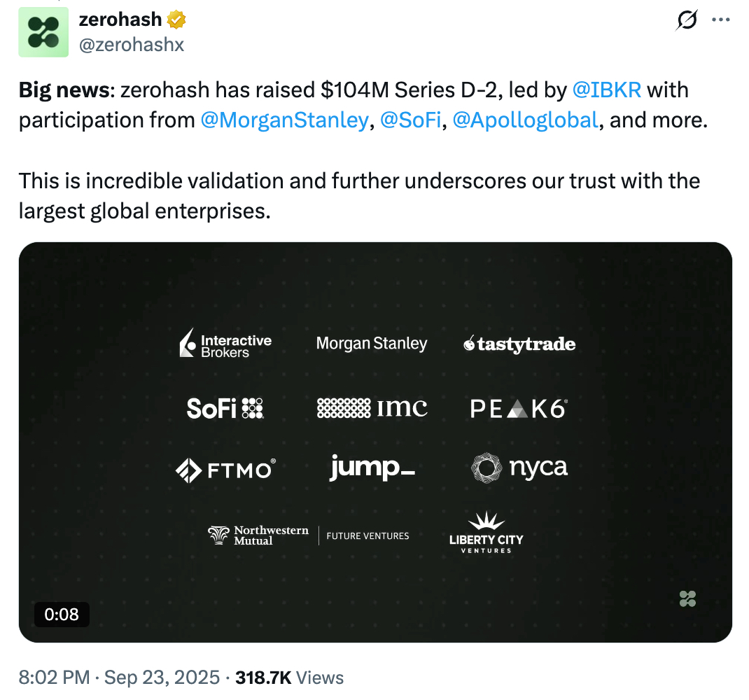This screenshot has width=749, height=700.
Task: Click the @zerohashx handle
Action: (132, 44)
